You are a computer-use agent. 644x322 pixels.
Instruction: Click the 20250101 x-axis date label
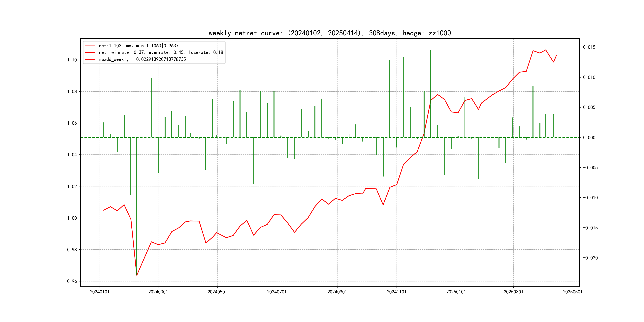point(456,292)
